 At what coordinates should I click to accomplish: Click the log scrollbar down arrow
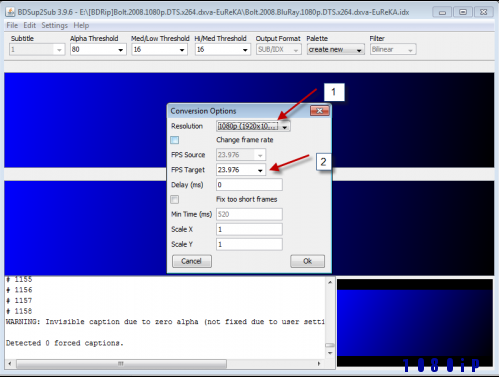coord(330,353)
